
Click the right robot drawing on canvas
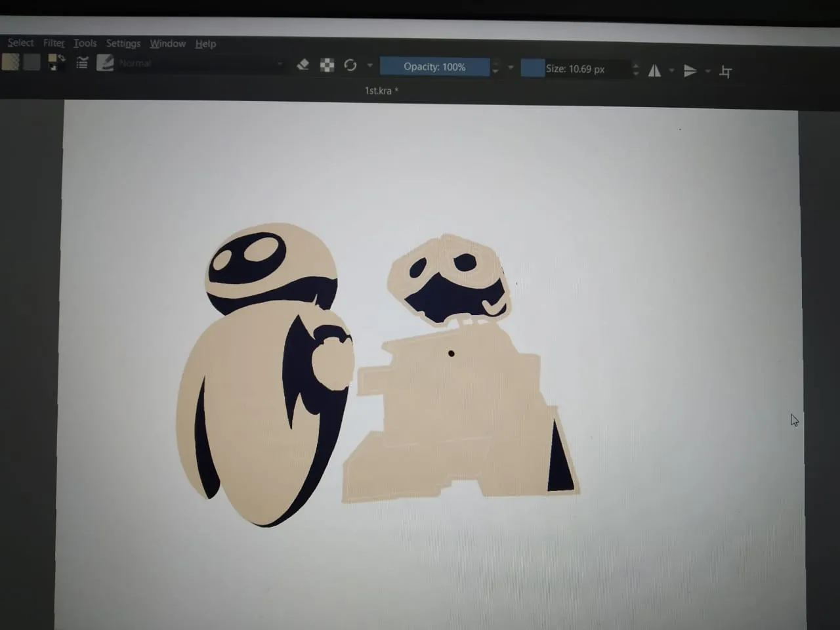click(x=461, y=369)
